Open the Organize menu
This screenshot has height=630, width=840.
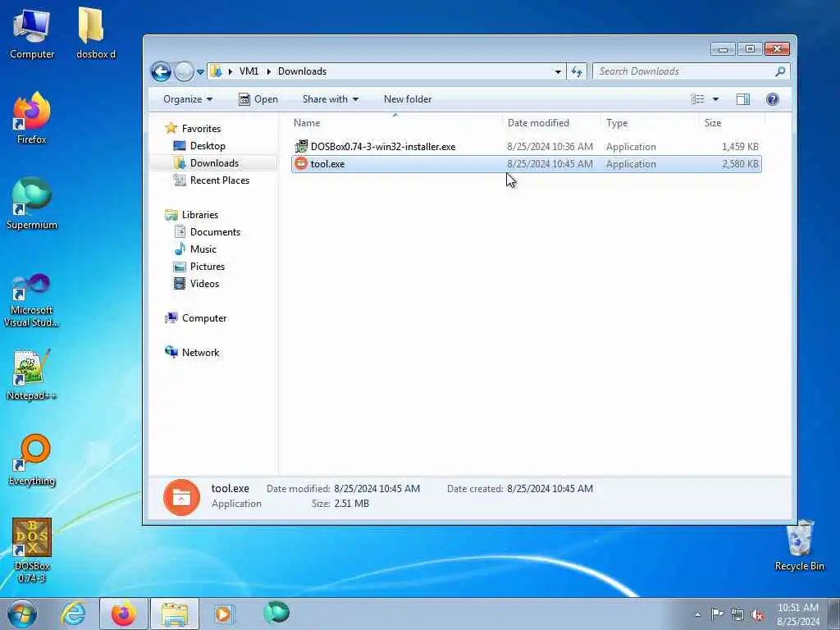click(188, 99)
